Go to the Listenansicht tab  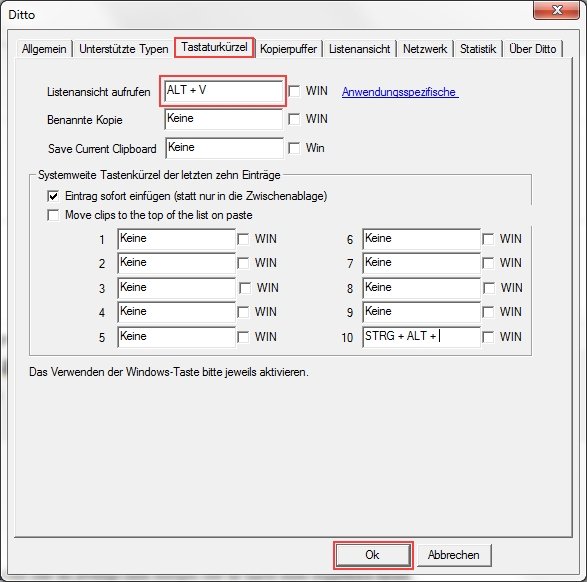[359, 49]
